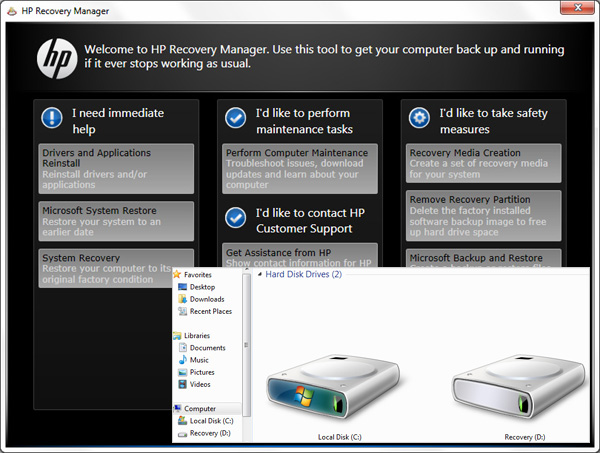This screenshot has width=600, height=453.
Task: Open Pictures library in sidebar
Action: (202, 372)
